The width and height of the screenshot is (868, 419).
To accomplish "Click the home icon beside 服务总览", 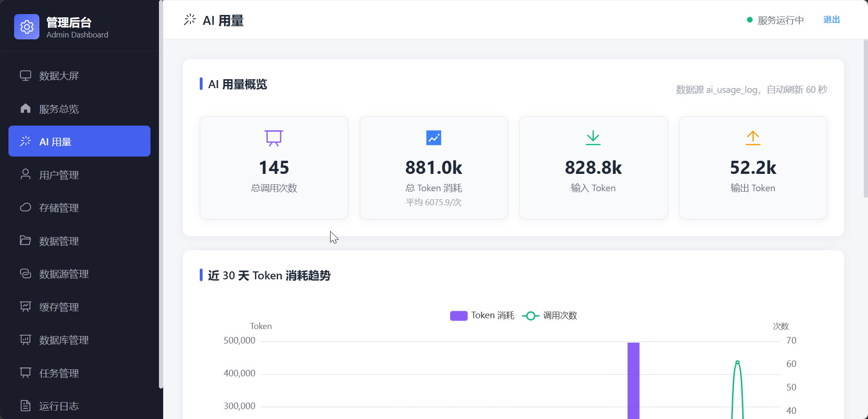I will (25, 108).
